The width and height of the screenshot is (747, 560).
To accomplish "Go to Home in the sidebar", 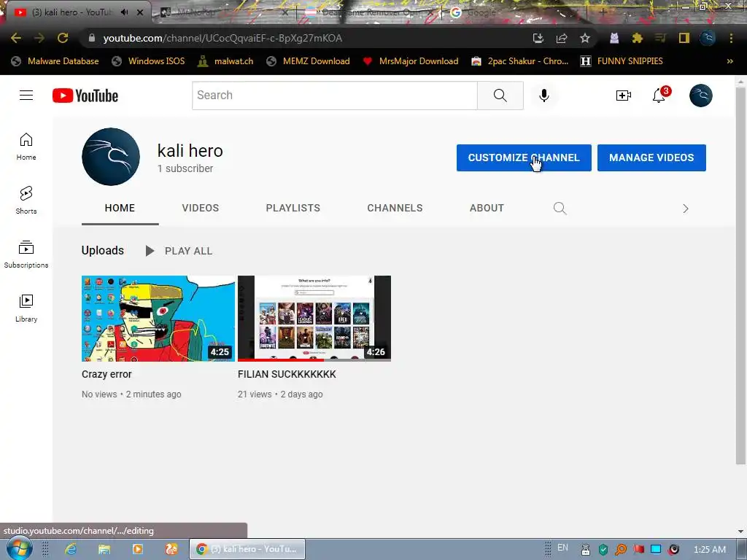I will [x=26, y=146].
